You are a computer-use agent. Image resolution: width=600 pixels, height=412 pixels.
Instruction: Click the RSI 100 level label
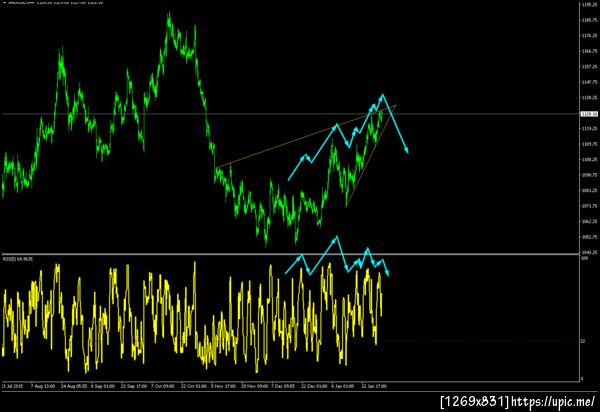(x=585, y=258)
